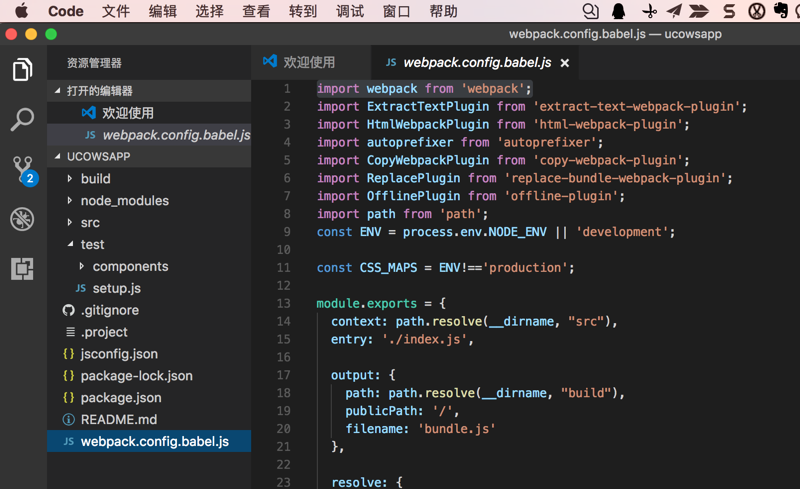Expand the build folder
The image size is (800, 489).
(70, 179)
